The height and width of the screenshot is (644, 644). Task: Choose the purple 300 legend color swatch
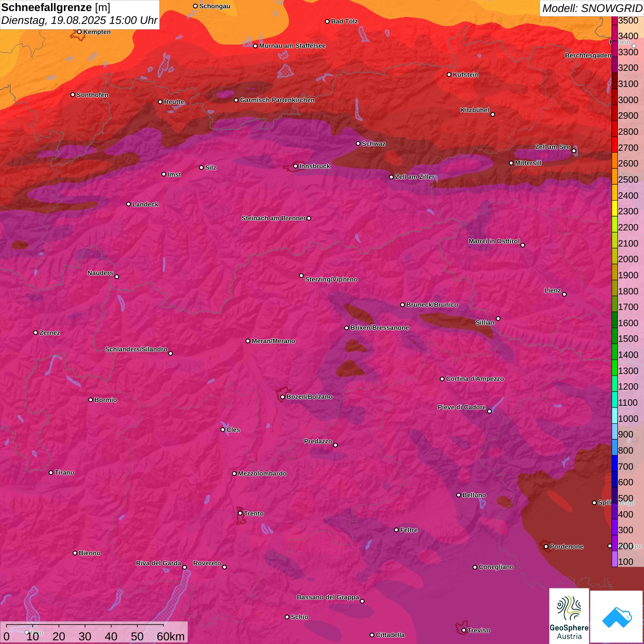(x=615, y=527)
